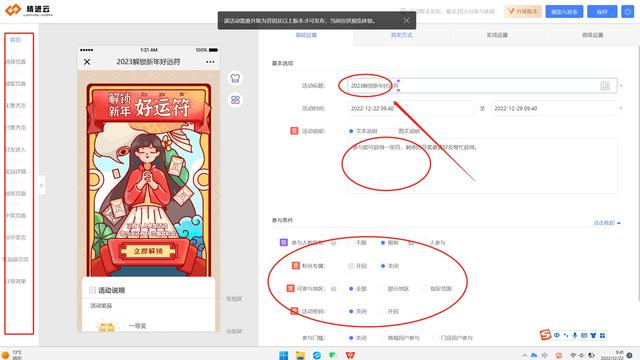Select 首页 in the left page list
The width and height of the screenshot is (640, 360).
16,40
